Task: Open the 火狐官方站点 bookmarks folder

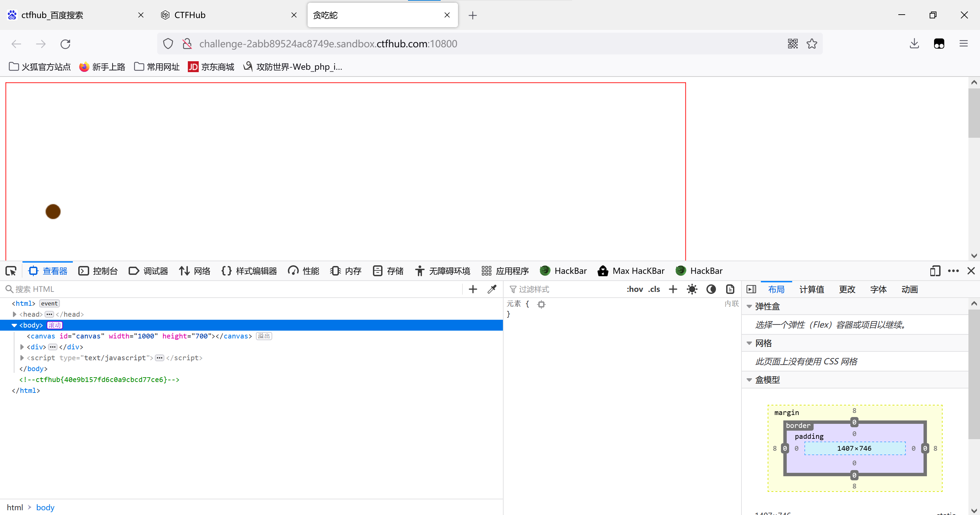Action: click(x=39, y=67)
